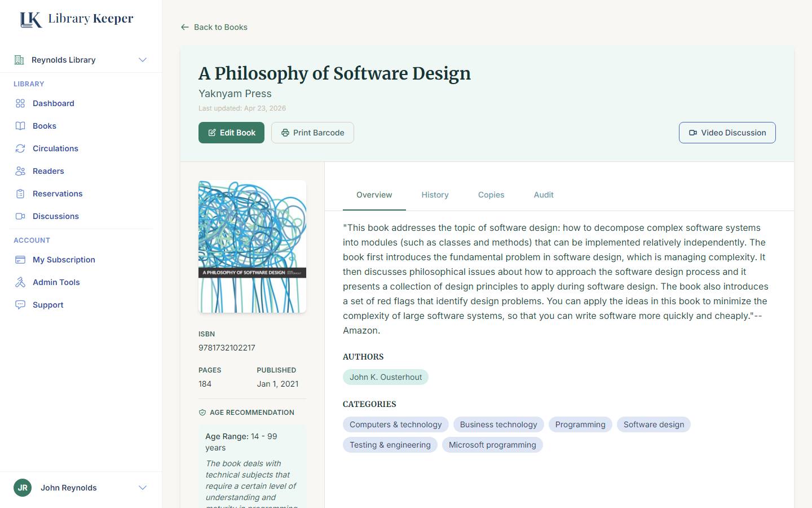812x508 pixels.
Task: Click the video camera icon on Video Discussion
Action: tap(693, 133)
